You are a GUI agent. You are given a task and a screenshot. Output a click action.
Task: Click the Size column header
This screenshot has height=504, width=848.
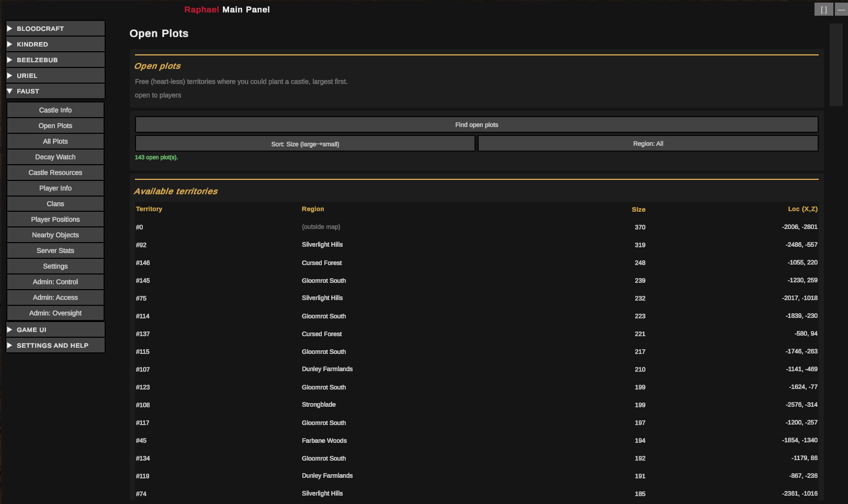coord(638,209)
